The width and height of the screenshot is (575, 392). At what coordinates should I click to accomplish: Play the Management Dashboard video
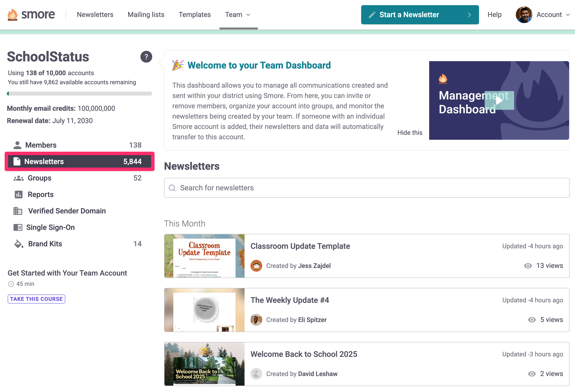click(x=499, y=100)
